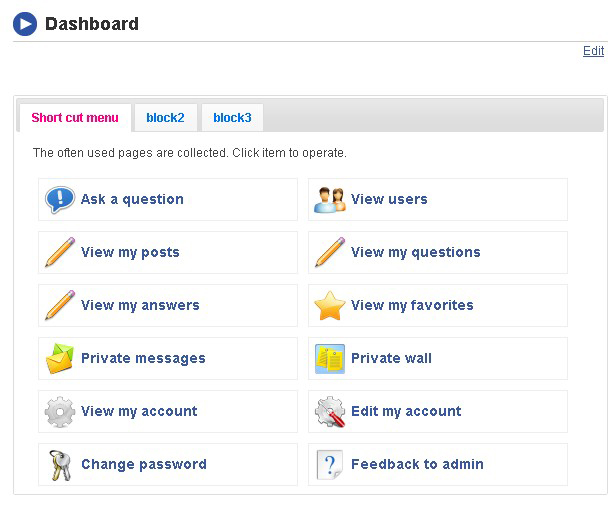The height and width of the screenshot is (509, 614).
Task: Open the Private messages text link
Action: [x=143, y=358]
